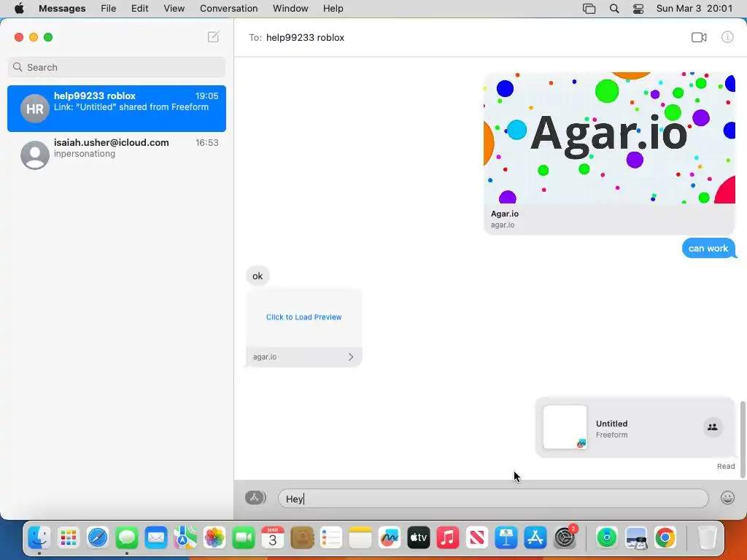Open the Apple menu
The height and width of the screenshot is (560, 747).
19,9
